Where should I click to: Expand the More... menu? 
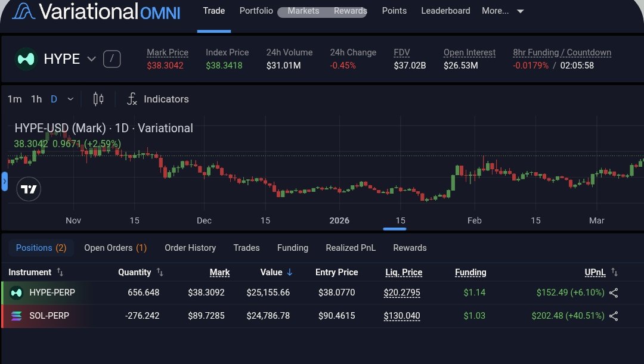(503, 11)
